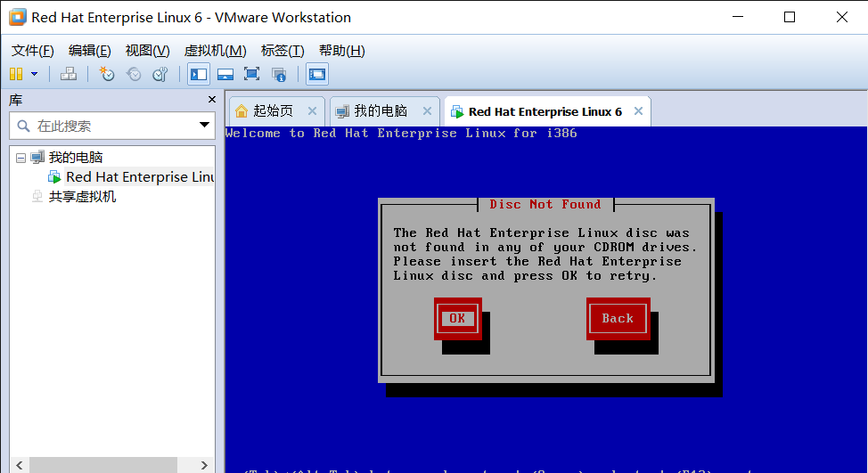The height and width of the screenshot is (473, 868).
Task: Click Back in the Disc Not Found dialog
Action: pyautogui.click(x=618, y=319)
